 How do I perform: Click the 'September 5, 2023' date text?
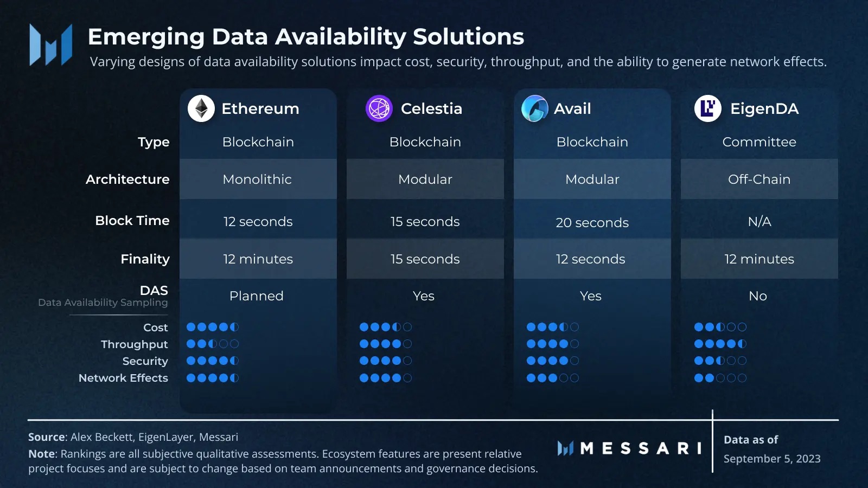point(772,459)
